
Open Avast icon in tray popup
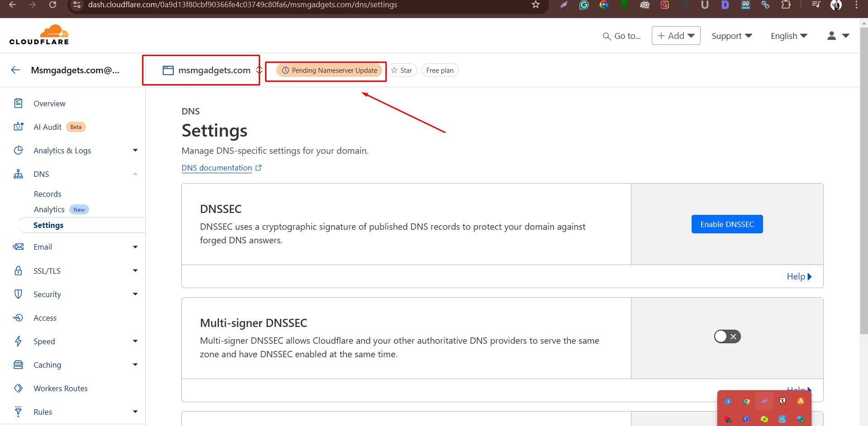(x=801, y=401)
